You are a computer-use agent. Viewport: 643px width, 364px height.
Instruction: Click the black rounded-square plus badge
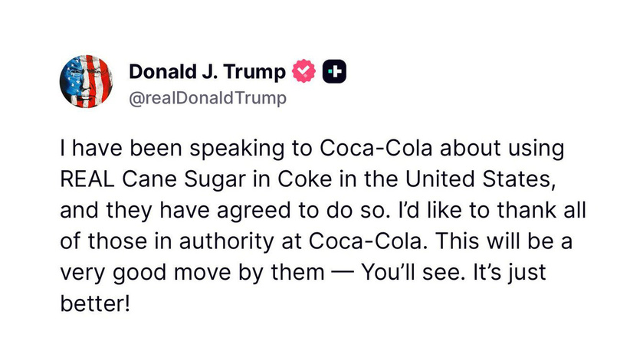point(335,71)
